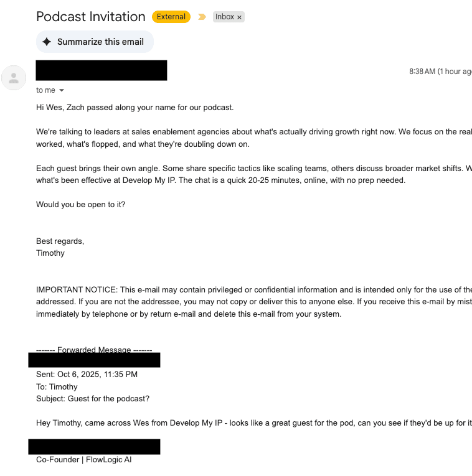This screenshot has width=472, height=476.
Task: Expand the "to me" recipient details arrow
Action: [x=62, y=91]
